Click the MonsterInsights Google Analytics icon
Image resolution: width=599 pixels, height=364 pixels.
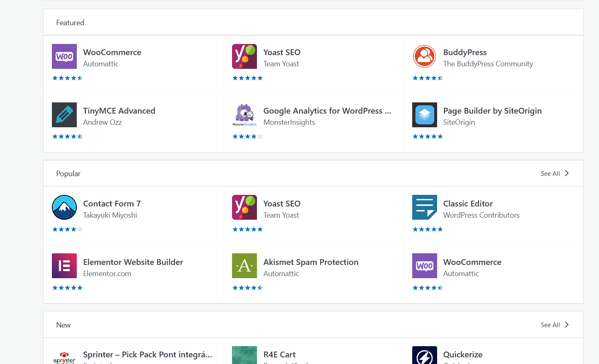244,115
